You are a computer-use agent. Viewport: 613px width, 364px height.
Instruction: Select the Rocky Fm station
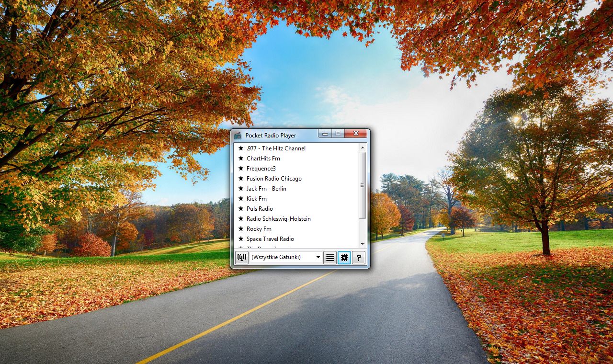[296, 229]
